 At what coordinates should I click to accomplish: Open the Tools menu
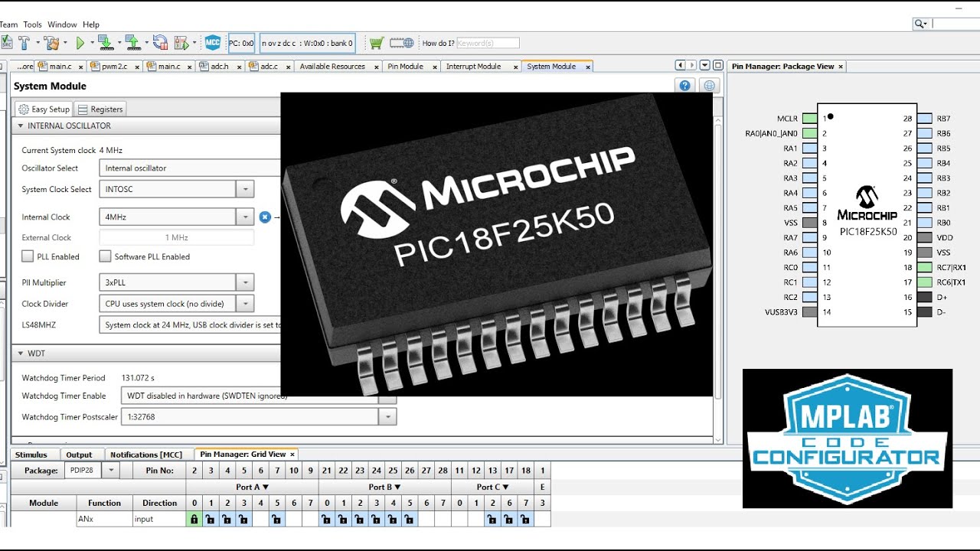[32, 24]
